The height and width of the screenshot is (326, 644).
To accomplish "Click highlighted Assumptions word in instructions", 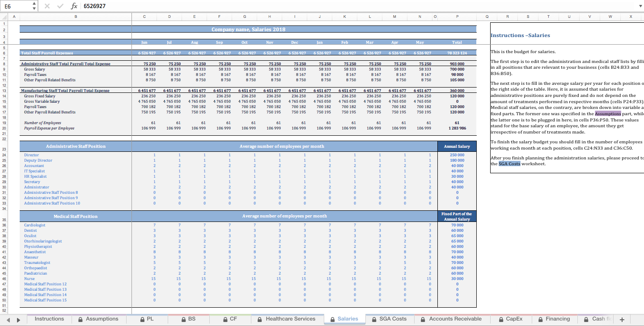I will (x=608, y=114).
